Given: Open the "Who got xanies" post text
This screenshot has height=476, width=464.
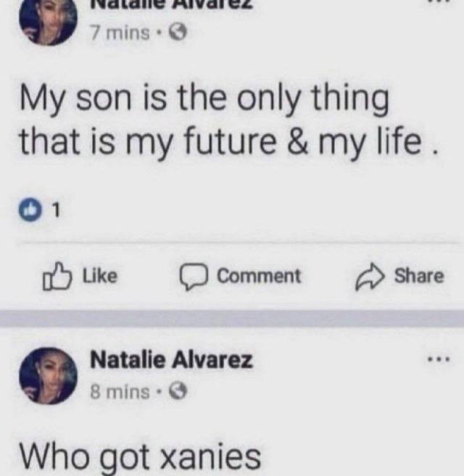Looking at the screenshot, I should coord(138,456).
